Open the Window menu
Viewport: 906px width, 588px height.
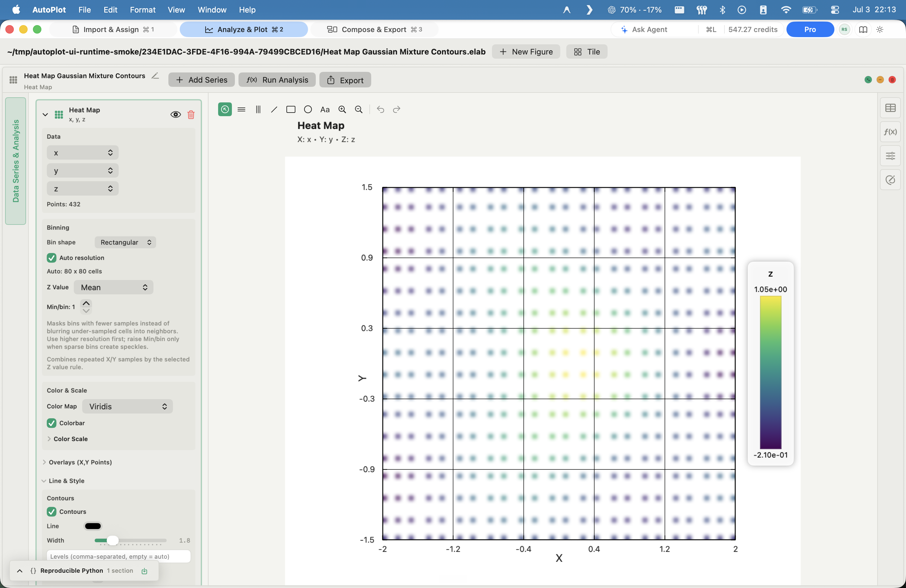(x=212, y=10)
